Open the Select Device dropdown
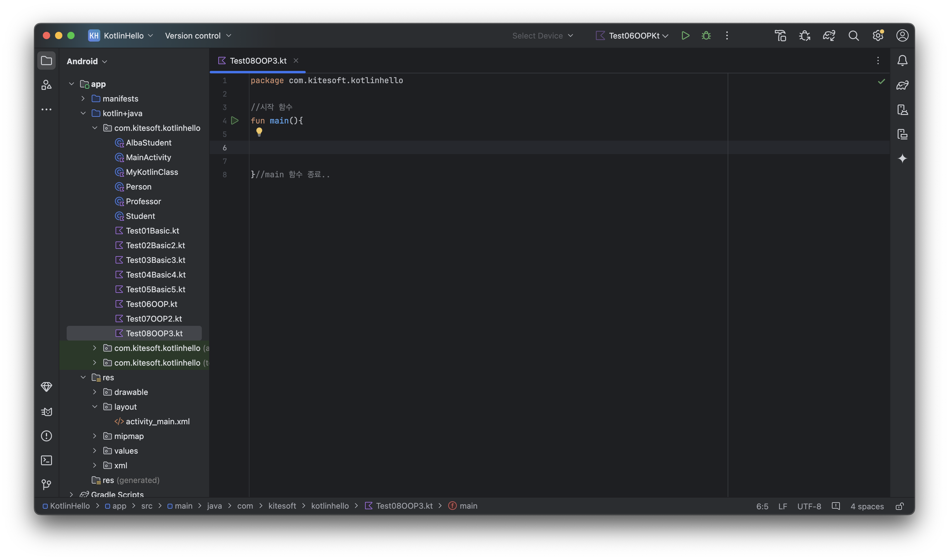 (x=542, y=35)
